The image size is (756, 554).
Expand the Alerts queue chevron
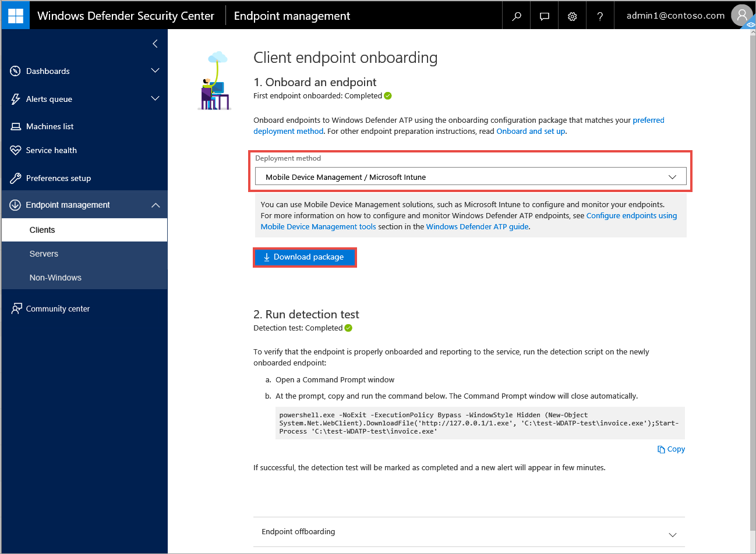click(x=155, y=99)
